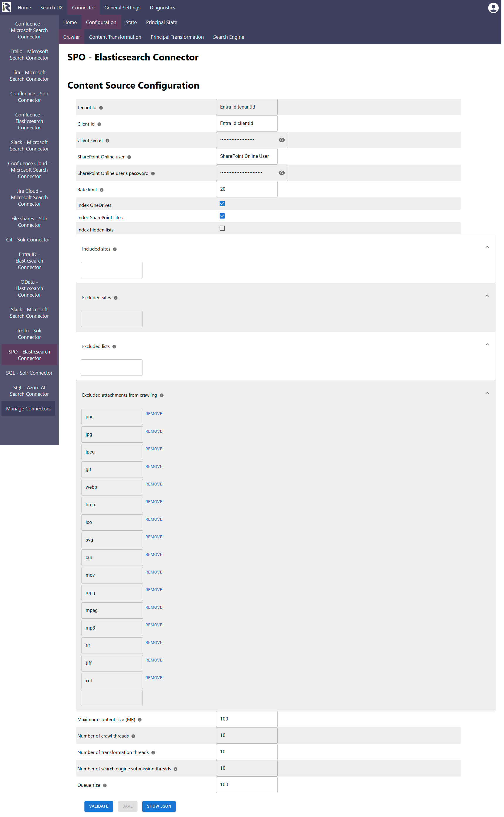Click info icon next to Included sites
504x817 pixels.
point(115,249)
